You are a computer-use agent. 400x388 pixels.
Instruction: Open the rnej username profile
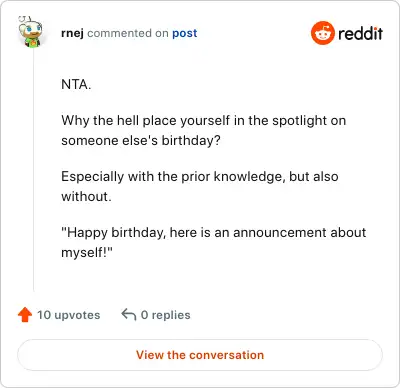tap(72, 33)
